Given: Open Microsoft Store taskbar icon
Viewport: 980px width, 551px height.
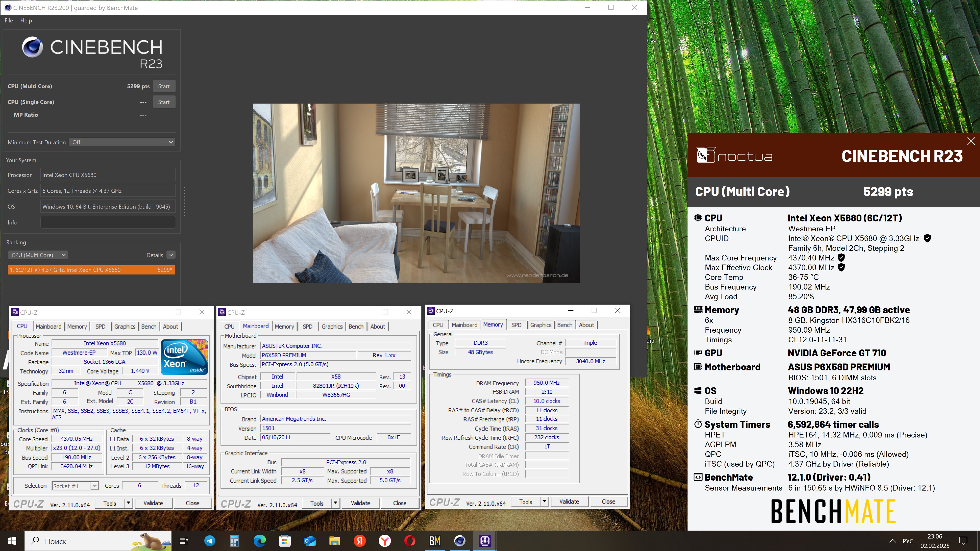Looking at the screenshot, I should [x=285, y=541].
